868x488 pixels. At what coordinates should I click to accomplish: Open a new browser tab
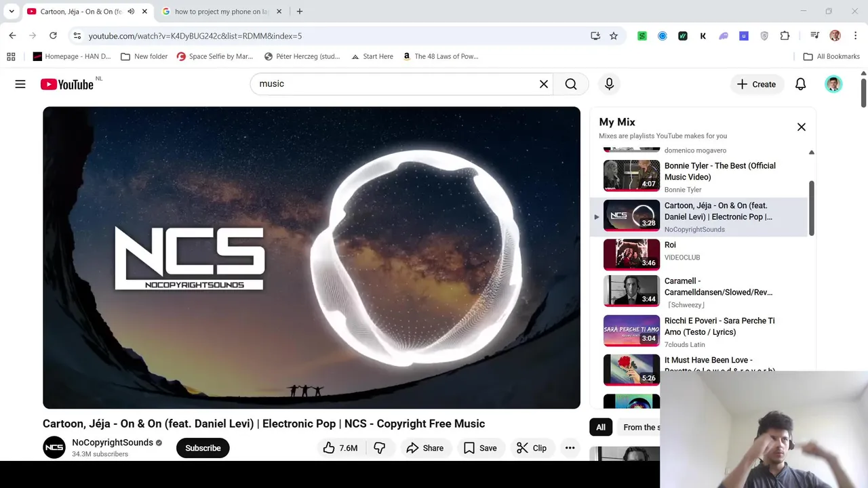[x=300, y=12]
